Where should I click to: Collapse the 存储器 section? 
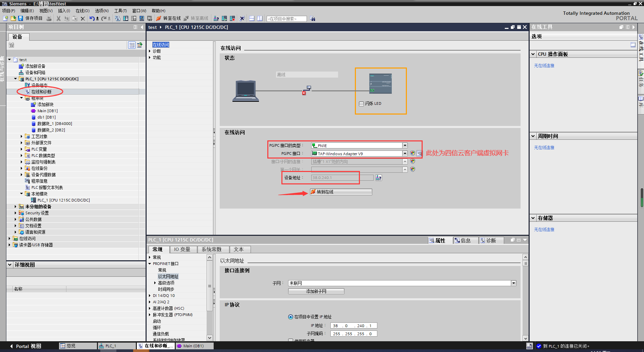click(533, 218)
